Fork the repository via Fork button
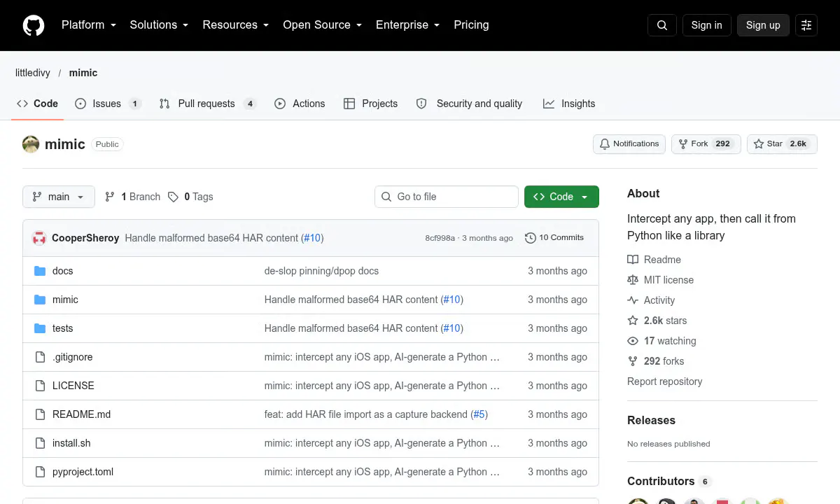840x504 pixels. [x=706, y=144]
